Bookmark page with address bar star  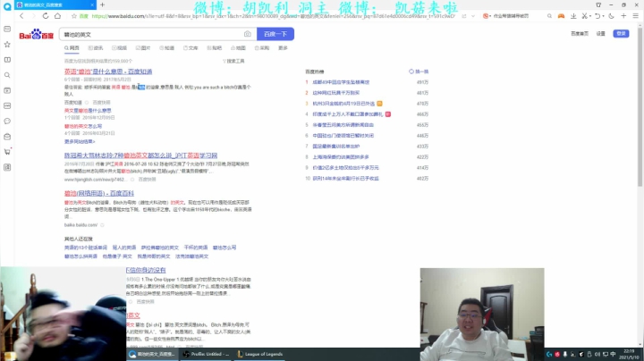pyautogui.click(x=74, y=16)
